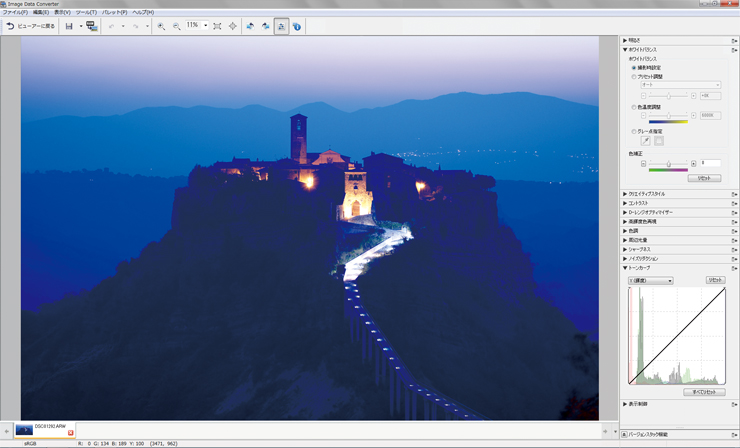Select the プリセット調整 radio button
Viewport: 740px width, 448px height.
634,77
